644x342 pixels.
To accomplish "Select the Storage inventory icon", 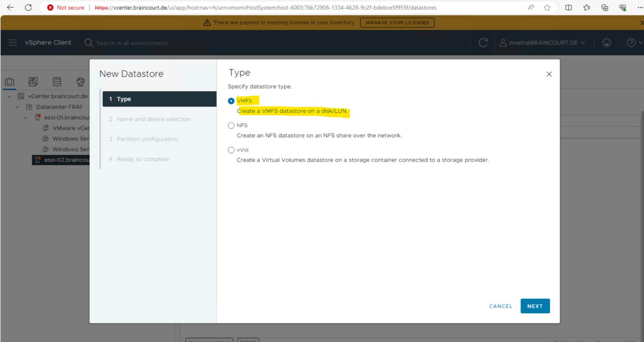I will (57, 82).
